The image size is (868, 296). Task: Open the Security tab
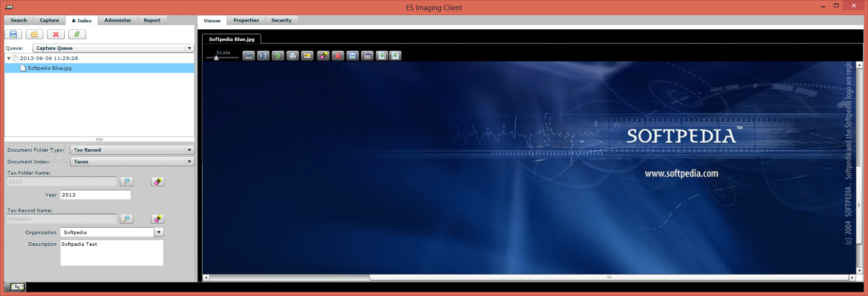(281, 20)
